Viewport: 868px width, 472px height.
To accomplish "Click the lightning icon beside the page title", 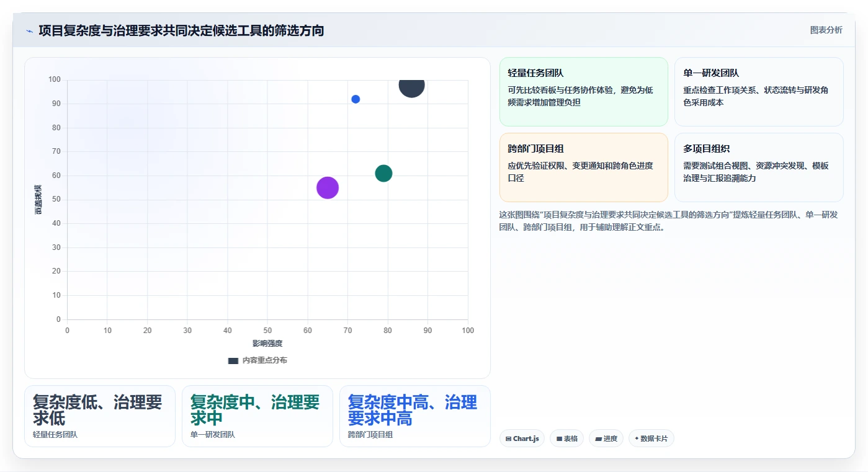I will (30, 31).
